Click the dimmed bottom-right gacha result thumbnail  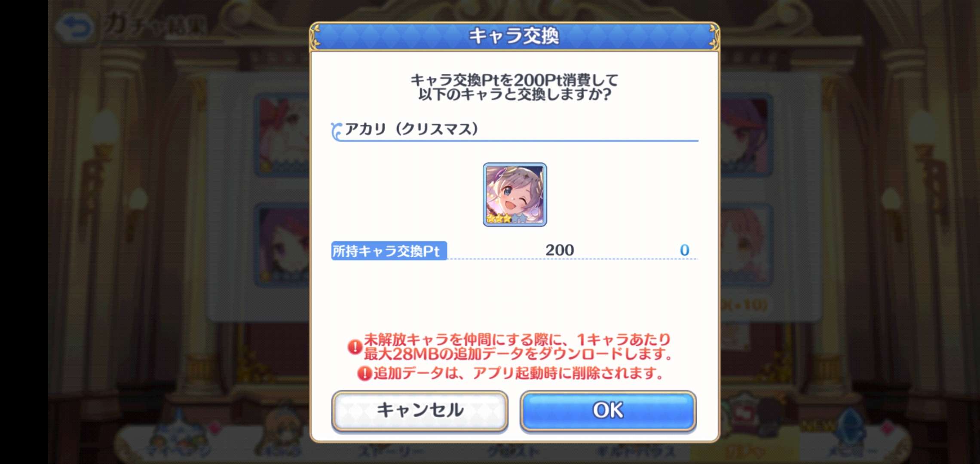746,245
